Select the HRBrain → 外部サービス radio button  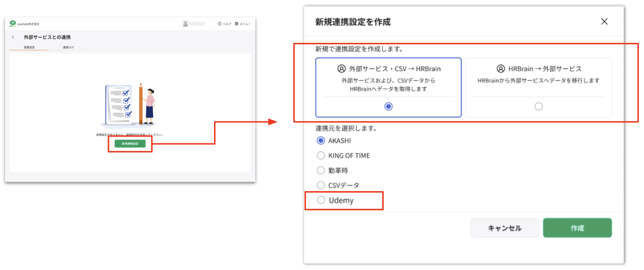click(538, 107)
